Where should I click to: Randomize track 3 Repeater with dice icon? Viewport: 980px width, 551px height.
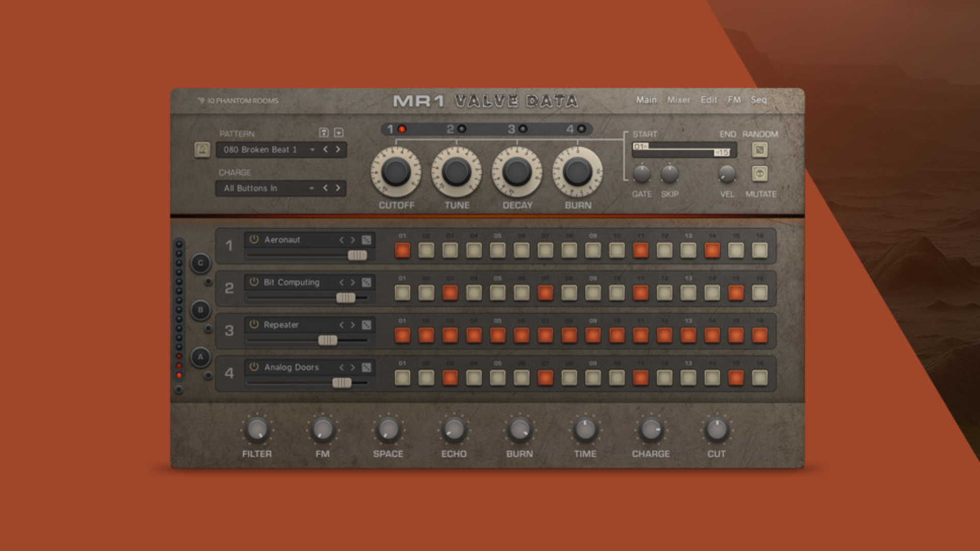[x=366, y=325]
